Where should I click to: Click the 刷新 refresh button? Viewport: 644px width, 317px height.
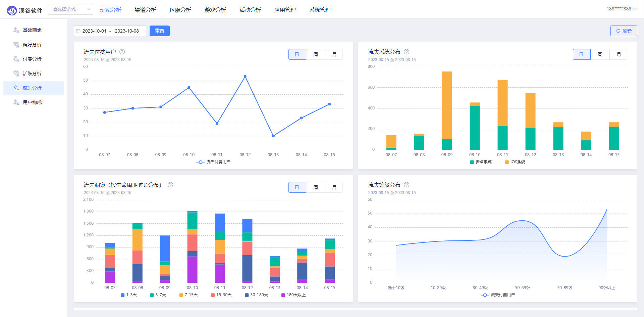(x=624, y=31)
